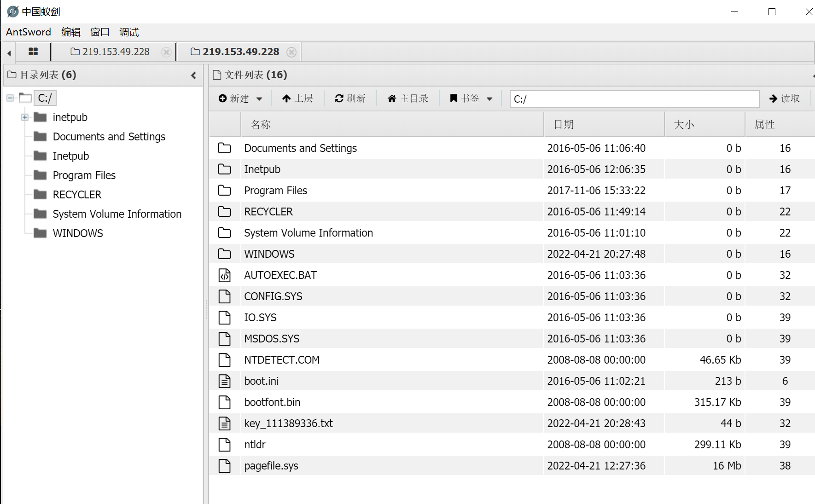Click the 读取 read button

[785, 98]
